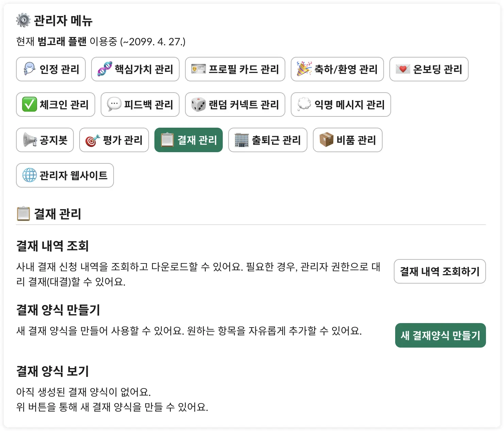The image size is (504, 431).
Task: Click the dice icon for 랜덤 커넥트 관리
Action: 198,105
